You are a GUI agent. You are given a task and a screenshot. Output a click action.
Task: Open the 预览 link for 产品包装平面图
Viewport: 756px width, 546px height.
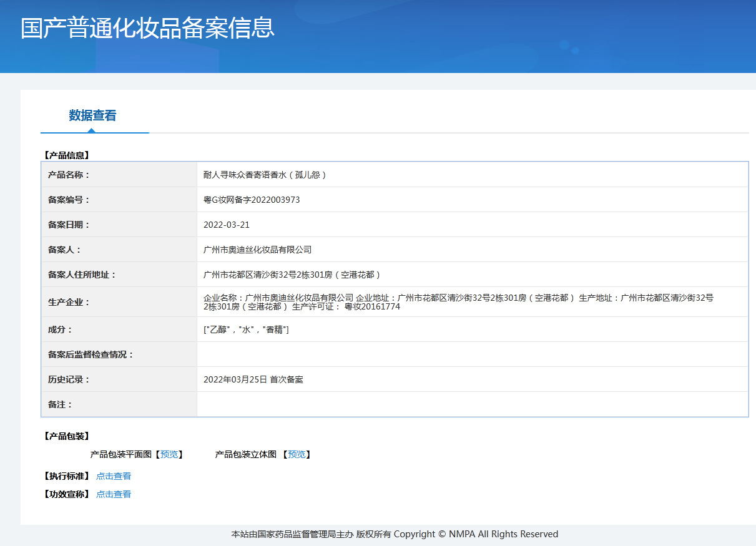click(x=169, y=454)
